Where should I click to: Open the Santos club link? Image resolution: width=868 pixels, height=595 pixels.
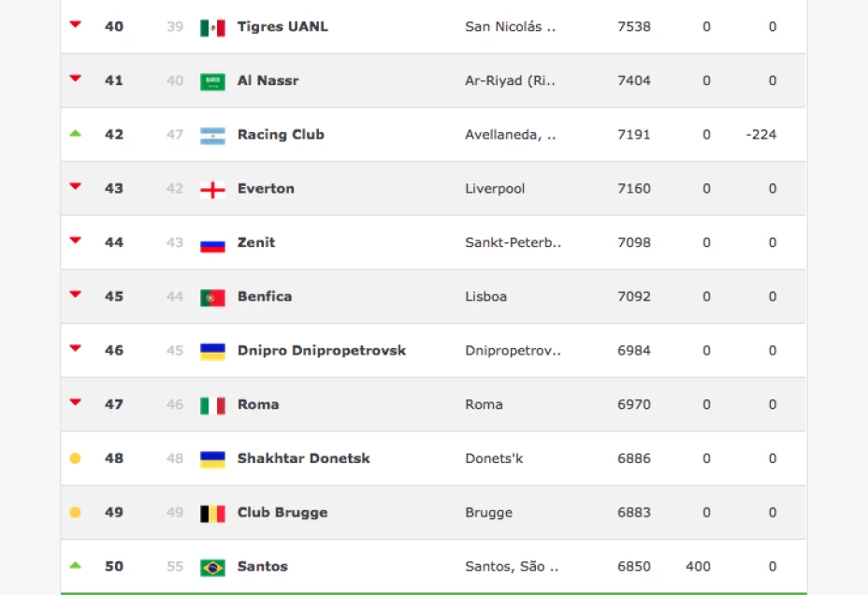pyautogui.click(x=263, y=566)
